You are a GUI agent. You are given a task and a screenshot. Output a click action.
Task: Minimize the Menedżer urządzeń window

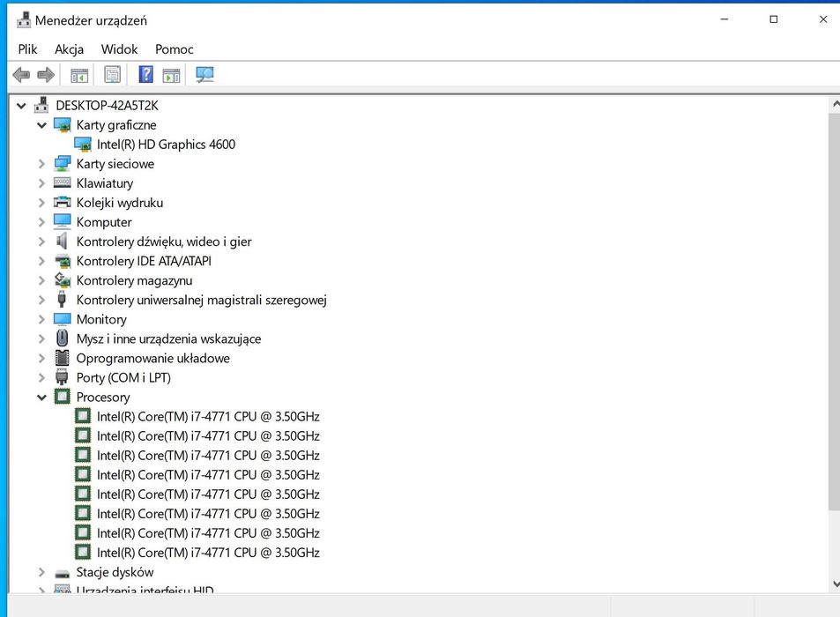coord(725,19)
